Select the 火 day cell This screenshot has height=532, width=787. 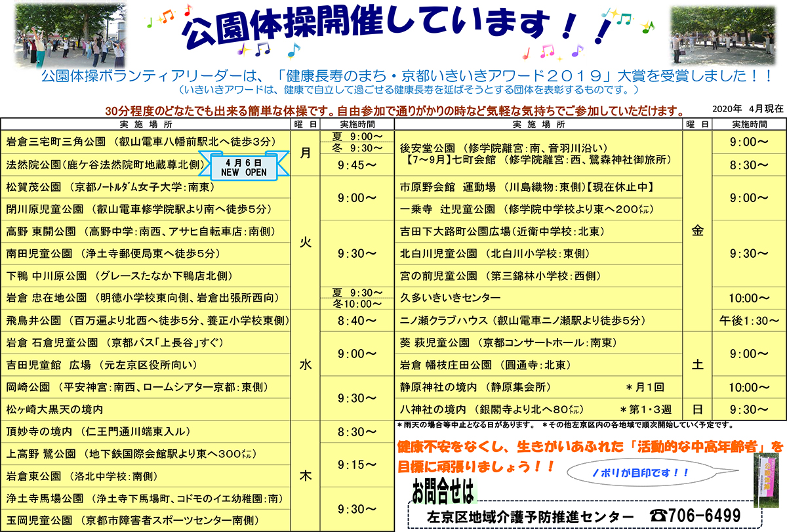(305, 242)
